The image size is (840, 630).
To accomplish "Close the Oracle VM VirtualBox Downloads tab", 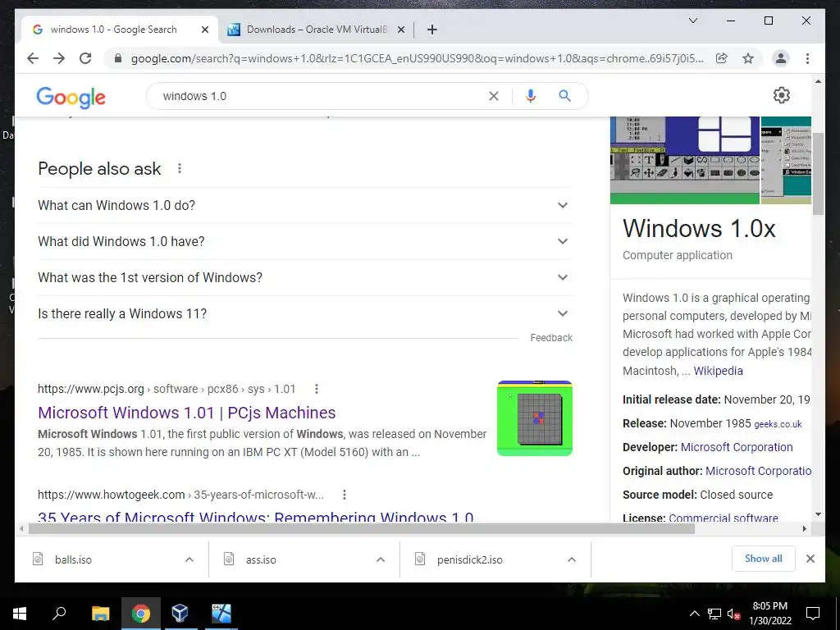I will point(400,30).
